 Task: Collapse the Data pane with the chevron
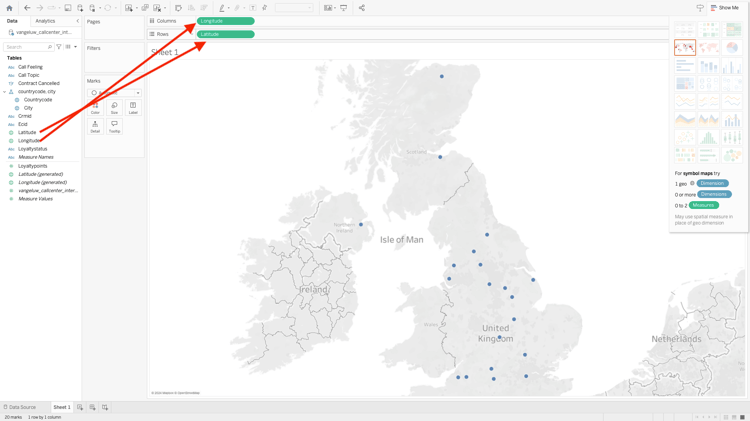[x=77, y=21]
